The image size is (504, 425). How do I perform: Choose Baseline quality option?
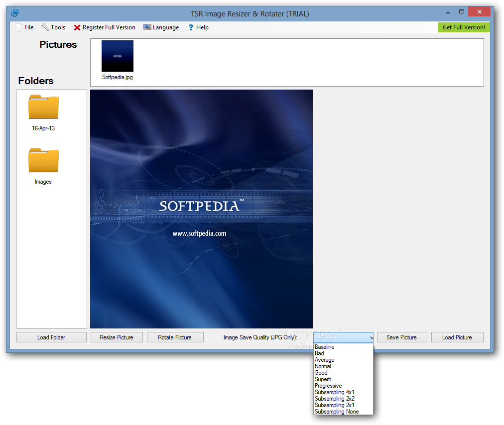click(343, 347)
